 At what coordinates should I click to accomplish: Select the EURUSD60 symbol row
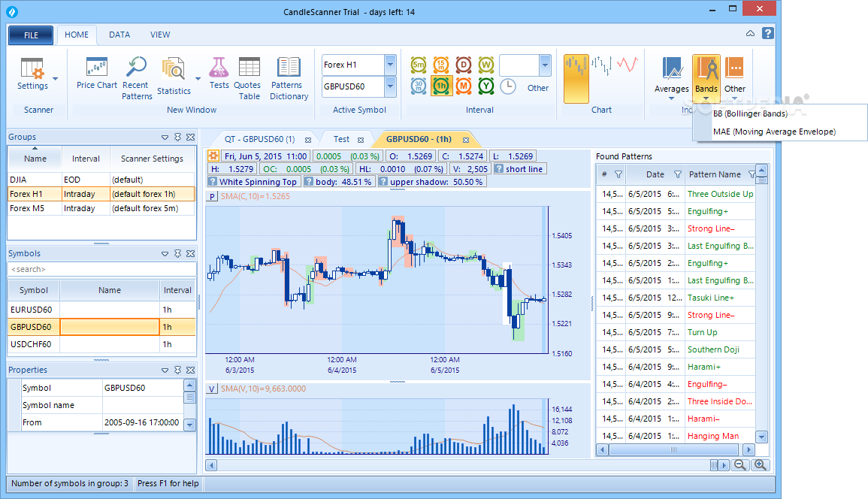coord(102,310)
